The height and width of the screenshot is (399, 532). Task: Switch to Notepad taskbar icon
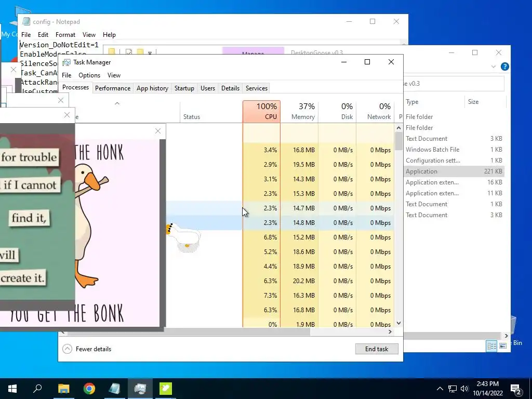pyautogui.click(x=114, y=389)
